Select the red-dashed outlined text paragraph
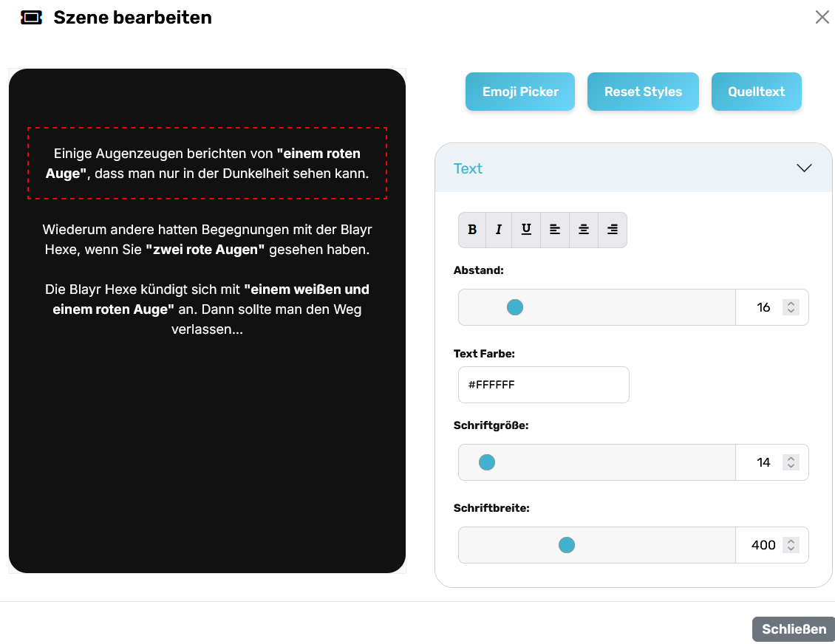Viewport: 835px width, 644px height. tap(207, 163)
